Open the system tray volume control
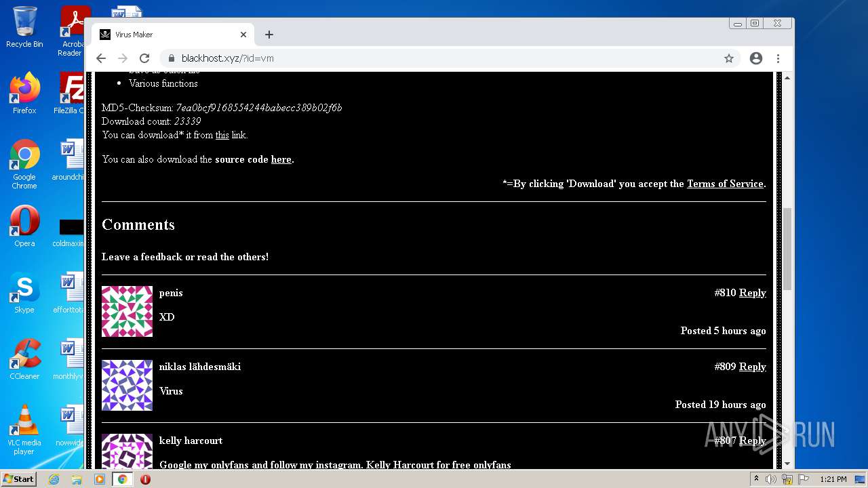Viewport: 868px width, 488px height. (x=771, y=479)
